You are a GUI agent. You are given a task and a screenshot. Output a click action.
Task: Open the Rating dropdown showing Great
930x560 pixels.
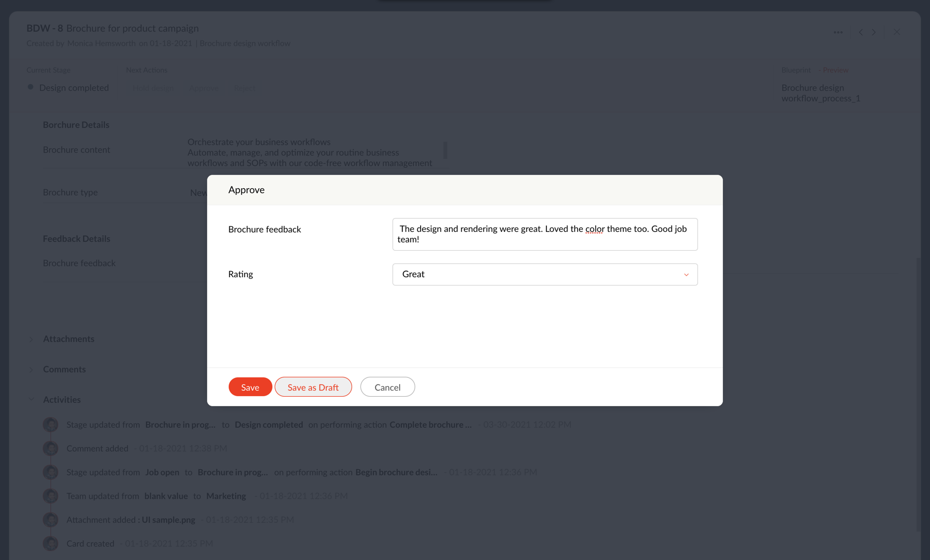tap(545, 274)
